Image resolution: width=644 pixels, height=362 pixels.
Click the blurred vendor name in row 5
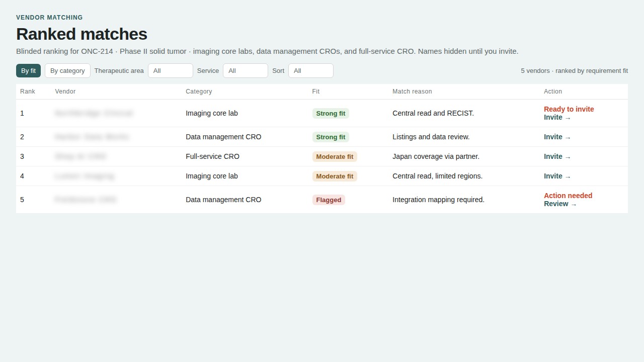[x=86, y=200]
